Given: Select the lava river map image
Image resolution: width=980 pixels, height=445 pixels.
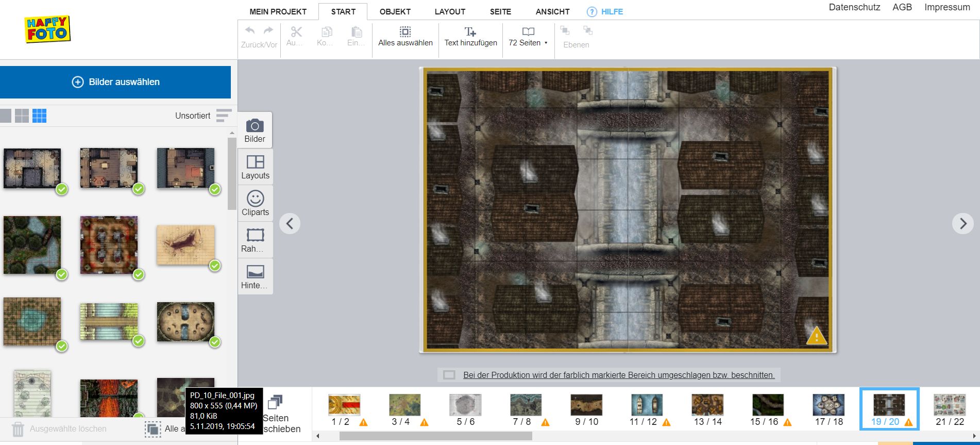Looking at the screenshot, I should (x=109, y=398).
